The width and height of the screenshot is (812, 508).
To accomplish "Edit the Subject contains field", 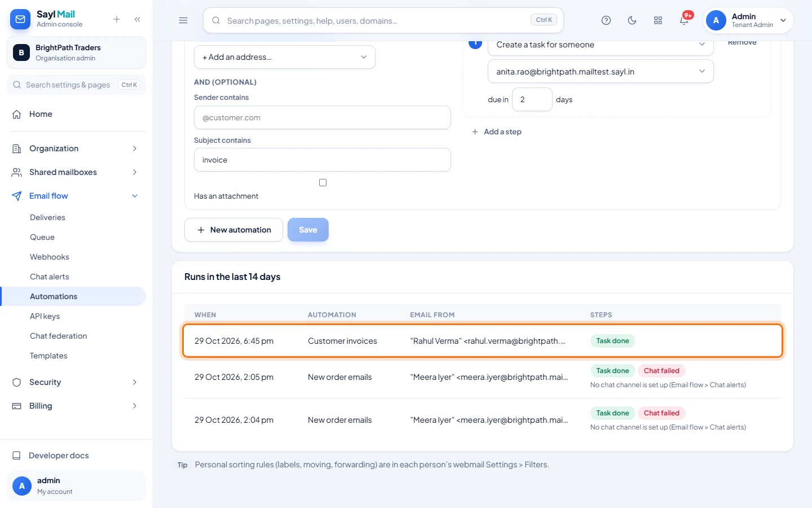I will pos(323,160).
